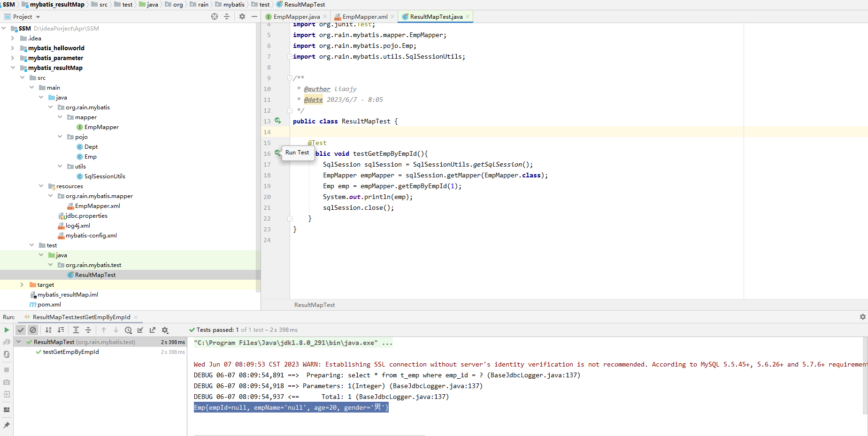Pin the Run tab
This screenshot has width=868, height=436.
(7, 425)
